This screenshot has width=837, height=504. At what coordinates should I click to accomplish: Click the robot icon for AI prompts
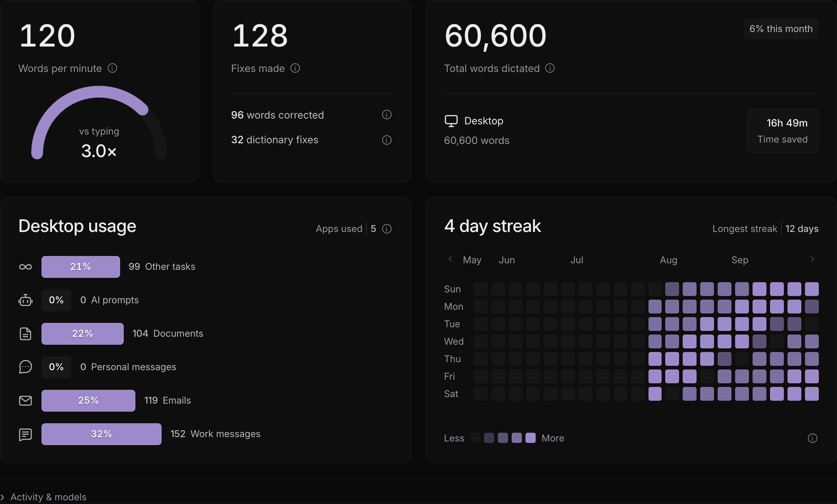click(x=25, y=300)
